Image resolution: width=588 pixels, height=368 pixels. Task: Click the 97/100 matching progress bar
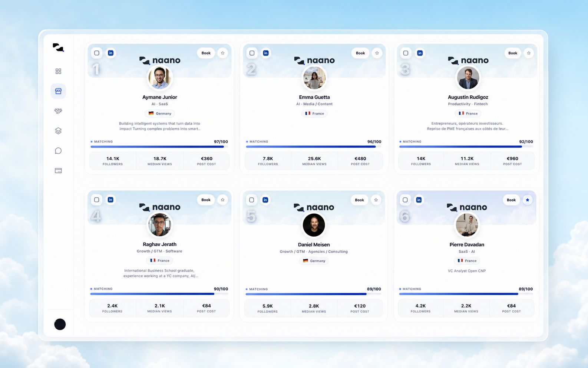(159, 147)
